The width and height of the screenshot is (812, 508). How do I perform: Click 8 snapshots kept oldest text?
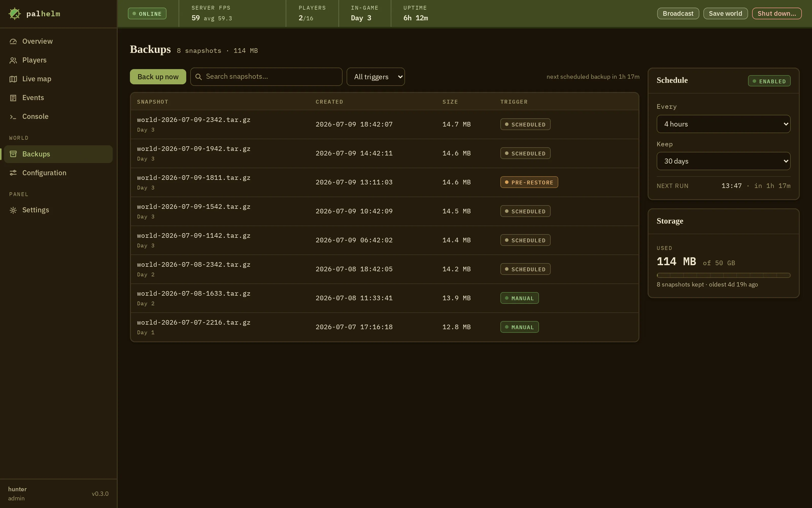pyautogui.click(x=707, y=284)
